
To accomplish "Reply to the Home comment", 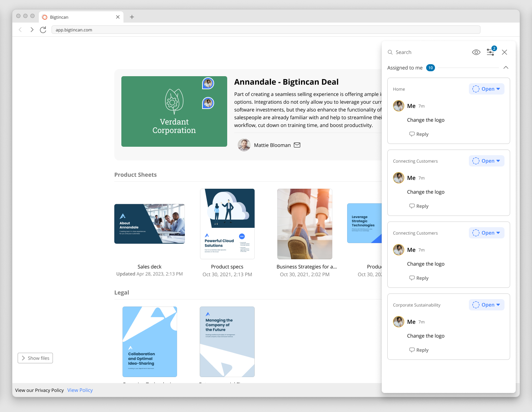I will coord(419,134).
